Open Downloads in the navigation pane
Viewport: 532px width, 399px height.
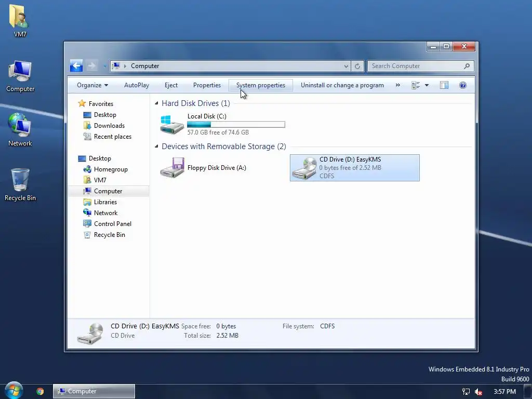(109, 126)
